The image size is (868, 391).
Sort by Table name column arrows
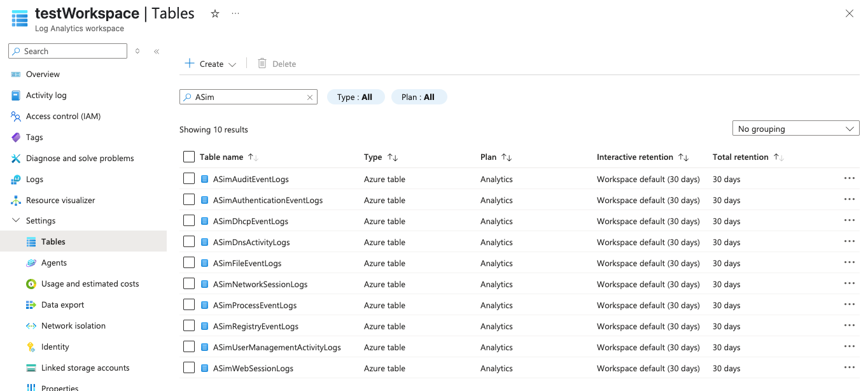click(x=253, y=157)
